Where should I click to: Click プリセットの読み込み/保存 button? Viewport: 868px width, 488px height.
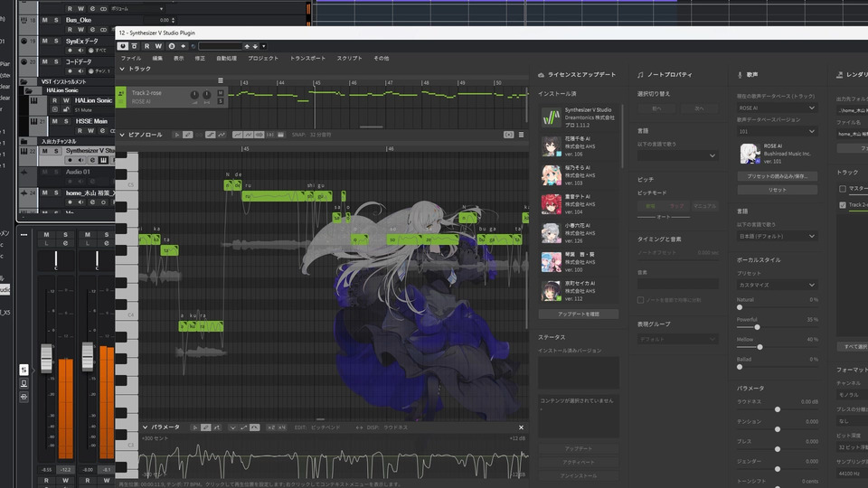coord(778,176)
